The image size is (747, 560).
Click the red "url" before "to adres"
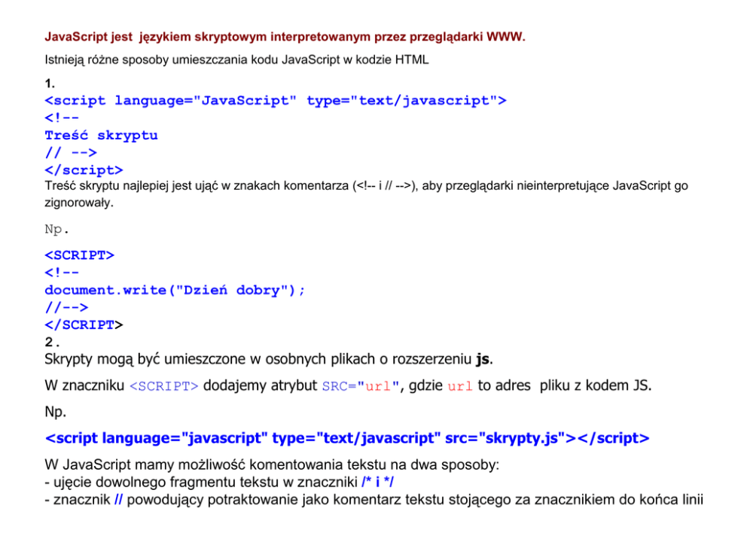[460, 386]
